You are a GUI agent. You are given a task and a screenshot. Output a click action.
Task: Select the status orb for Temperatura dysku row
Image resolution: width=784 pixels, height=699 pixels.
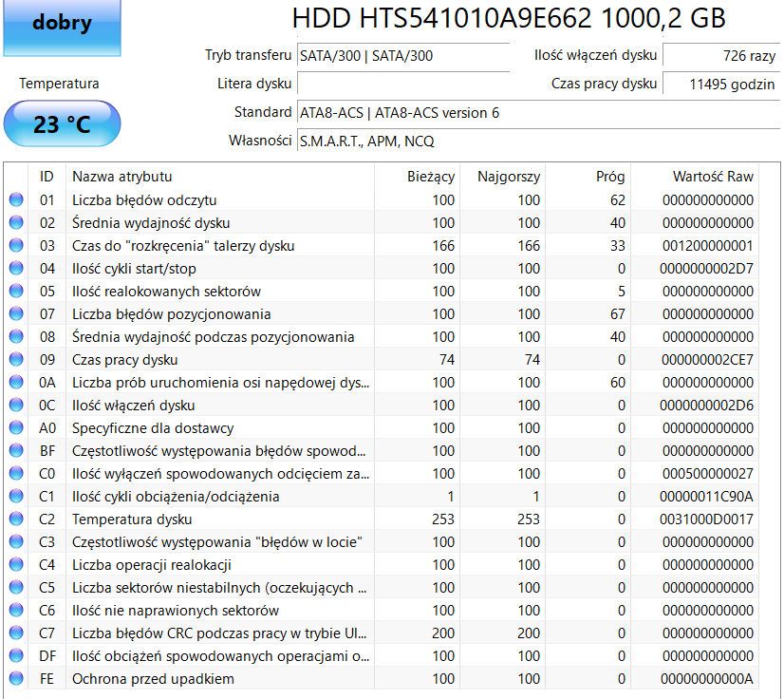point(16,519)
